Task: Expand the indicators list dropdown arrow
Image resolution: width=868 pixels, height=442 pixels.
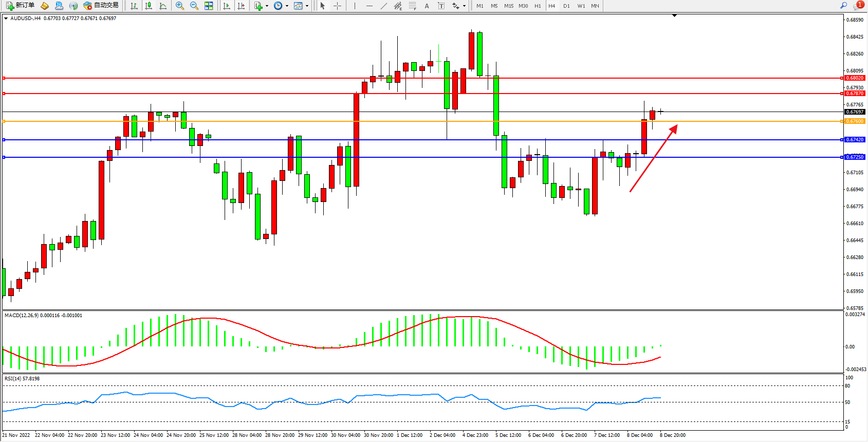Action: (267, 6)
